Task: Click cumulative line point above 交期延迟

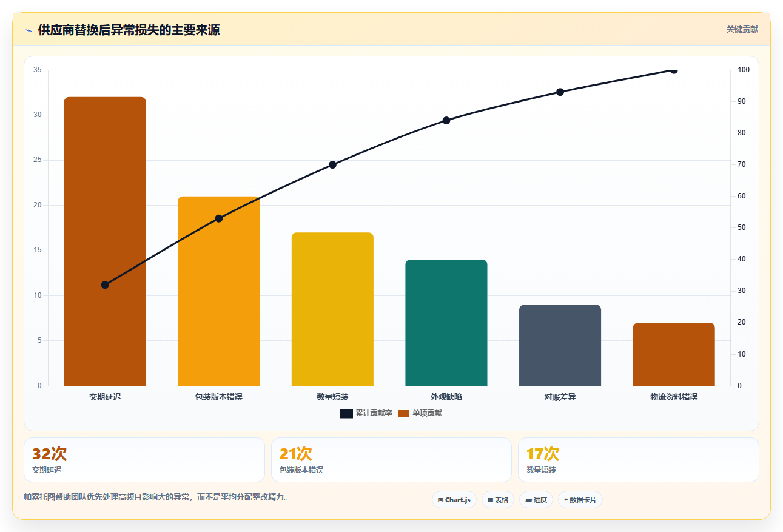Action: 105,285
